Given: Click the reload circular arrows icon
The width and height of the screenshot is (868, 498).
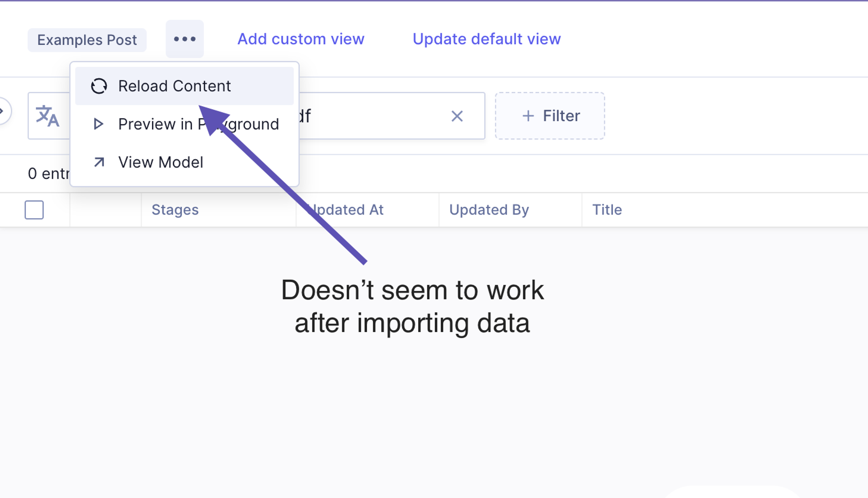Looking at the screenshot, I should [x=99, y=86].
